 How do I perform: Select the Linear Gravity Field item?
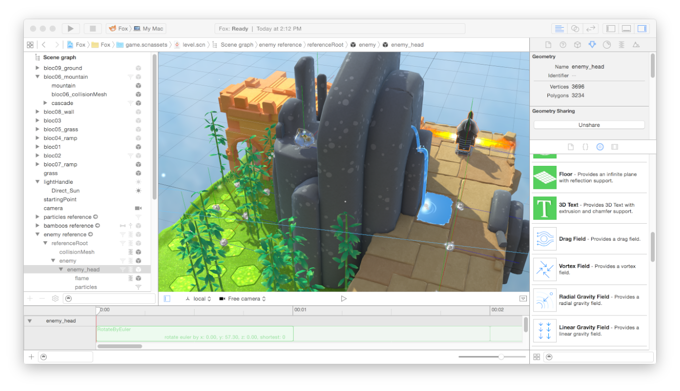[590, 331]
